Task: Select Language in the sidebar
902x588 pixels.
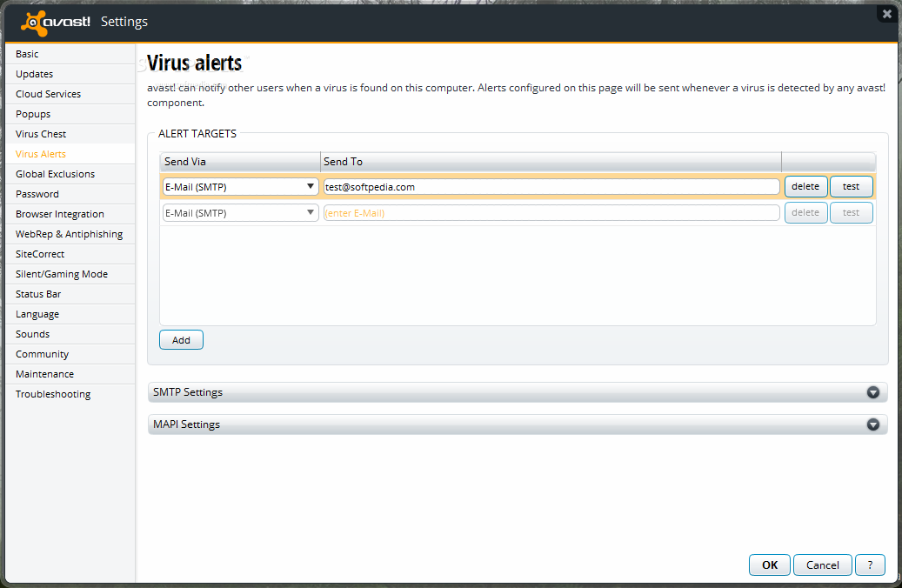Action: pyautogui.click(x=70, y=314)
